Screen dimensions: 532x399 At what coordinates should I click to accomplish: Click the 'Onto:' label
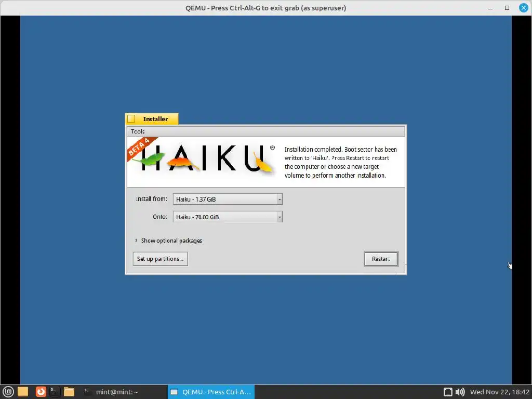tap(160, 217)
